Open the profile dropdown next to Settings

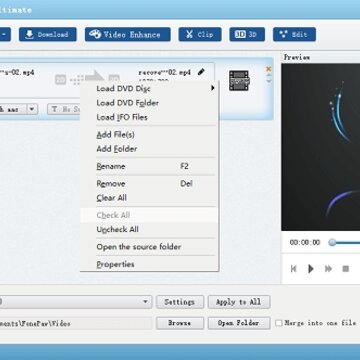point(145,302)
